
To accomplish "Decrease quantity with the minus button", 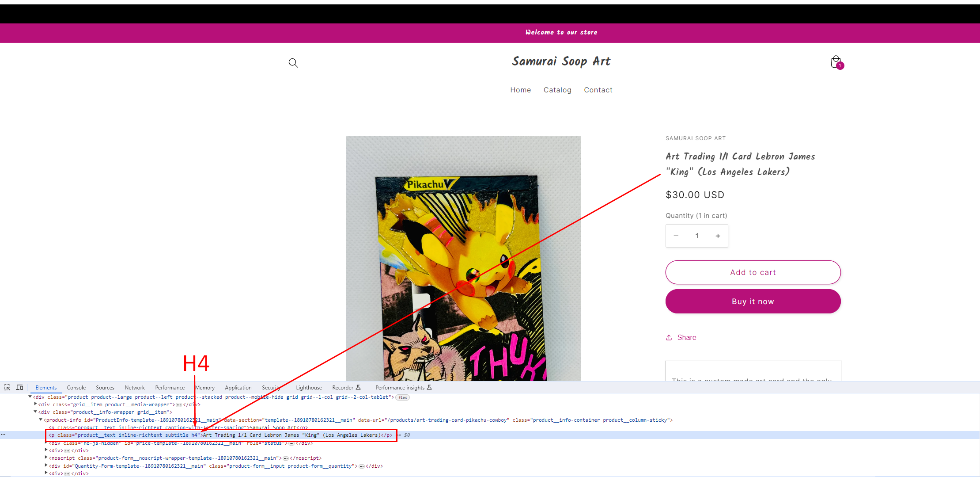I will [x=676, y=236].
